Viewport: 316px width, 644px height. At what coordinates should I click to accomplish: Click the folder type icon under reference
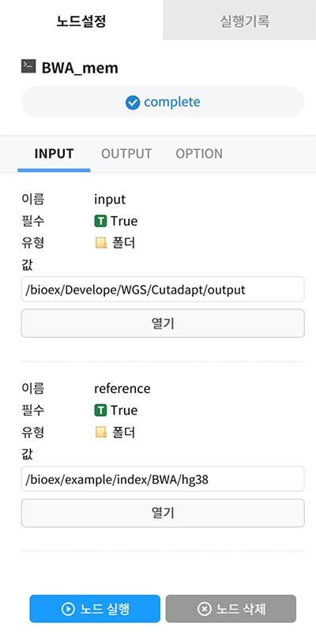(x=101, y=432)
